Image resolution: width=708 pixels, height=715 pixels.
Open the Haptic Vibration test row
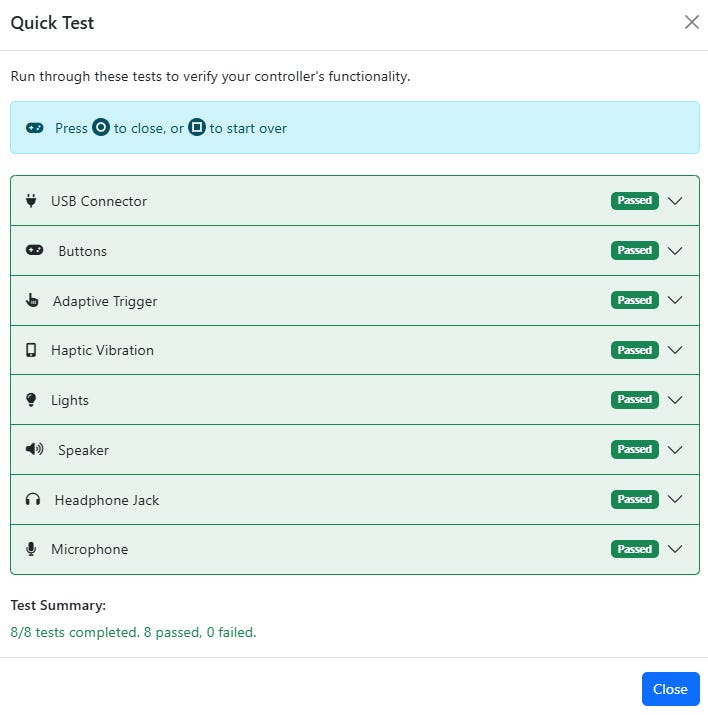(300, 350)
